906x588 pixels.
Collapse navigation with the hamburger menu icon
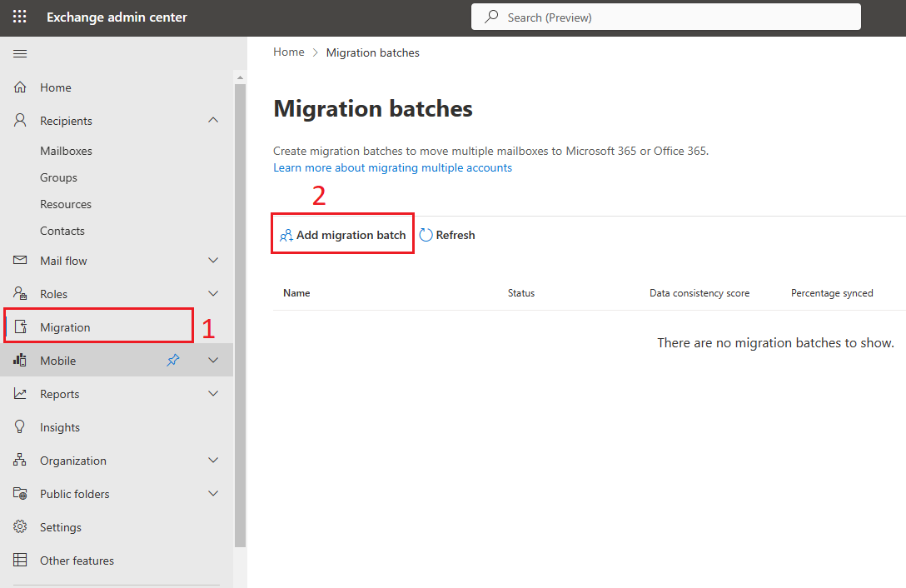[20, 54]
